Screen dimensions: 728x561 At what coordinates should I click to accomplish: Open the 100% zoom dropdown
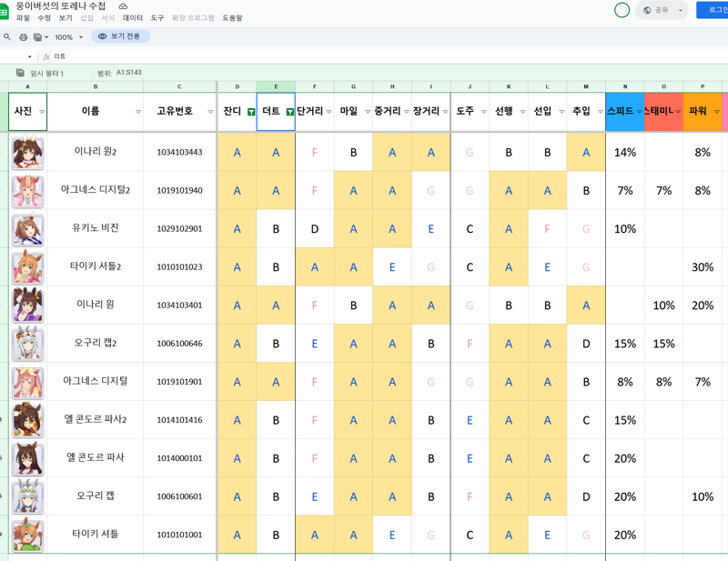tap(69, 37)
